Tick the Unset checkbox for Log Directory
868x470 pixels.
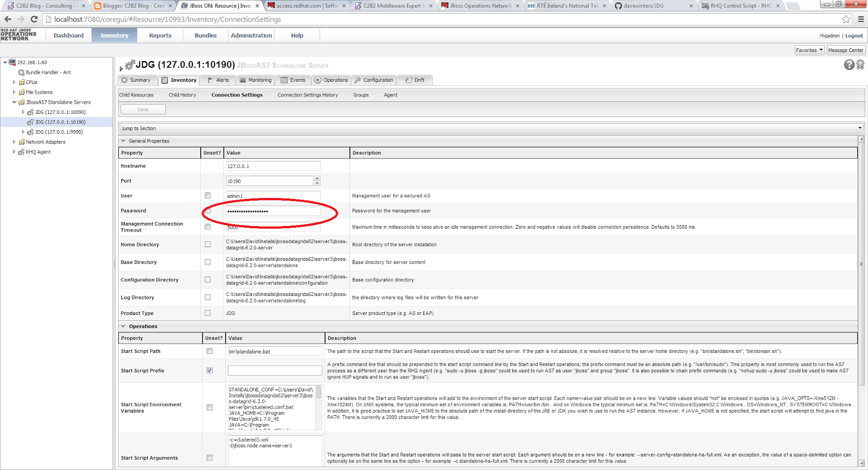[208, 297]
